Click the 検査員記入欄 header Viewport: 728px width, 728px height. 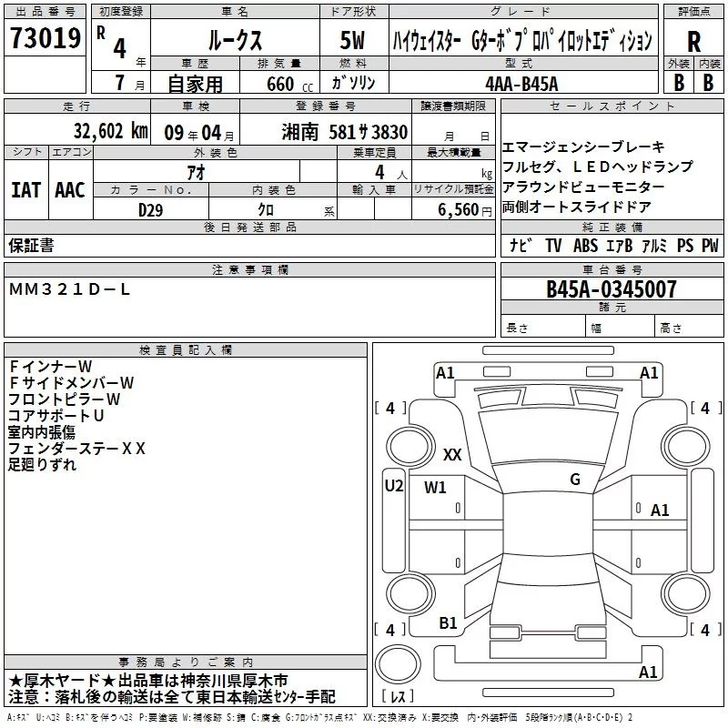point(186,350)
